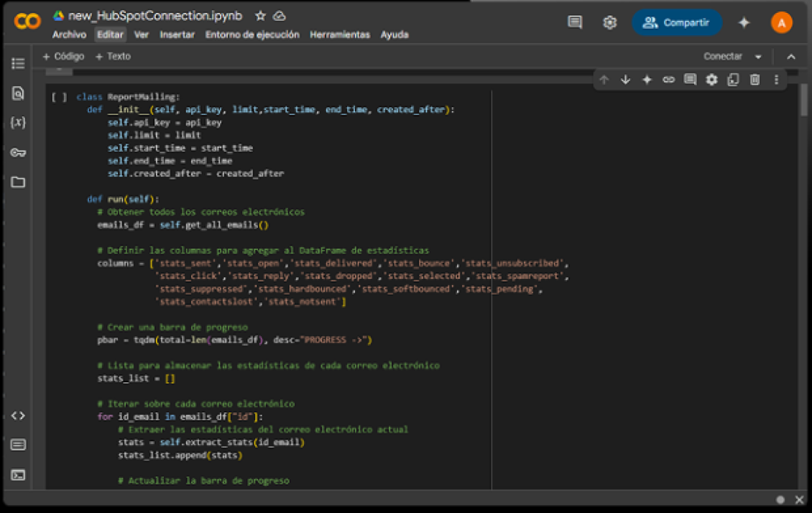Open the Variables inspector panel
Image resolution: width=812 pixels, height=513 pixels.
click(x=18, y=122)
